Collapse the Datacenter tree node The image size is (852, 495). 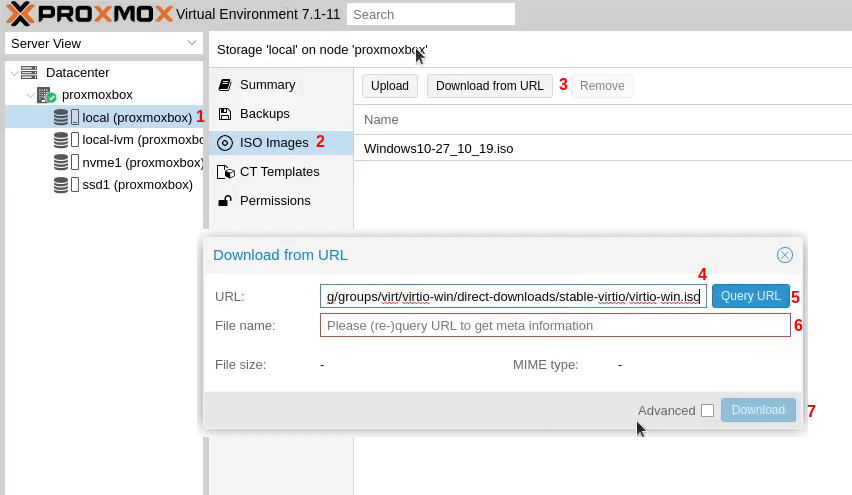(12, 73)
